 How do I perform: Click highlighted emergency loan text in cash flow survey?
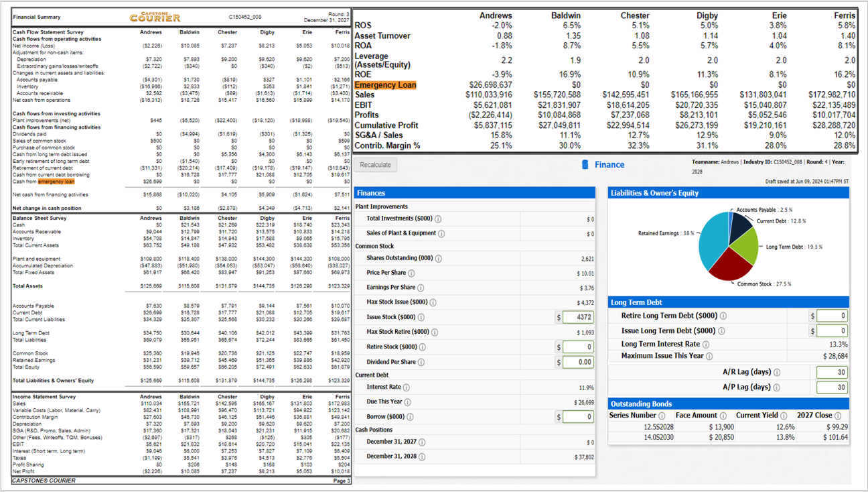click(x=56, y=182)
